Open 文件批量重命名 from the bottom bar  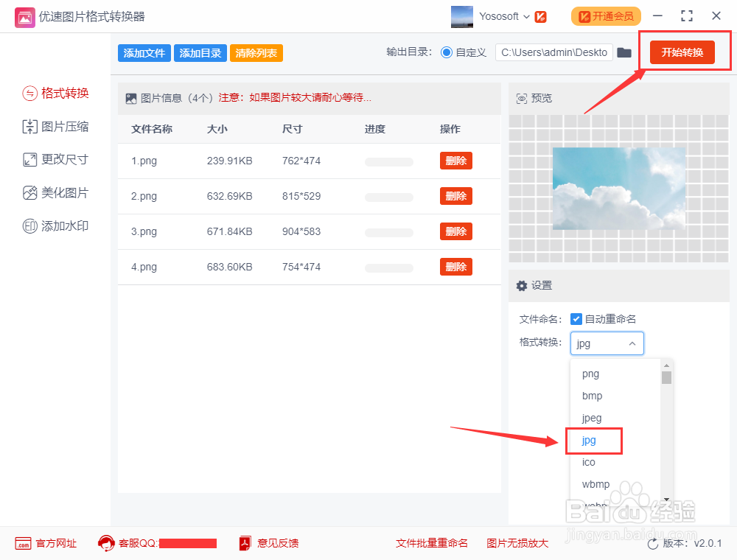431,543
